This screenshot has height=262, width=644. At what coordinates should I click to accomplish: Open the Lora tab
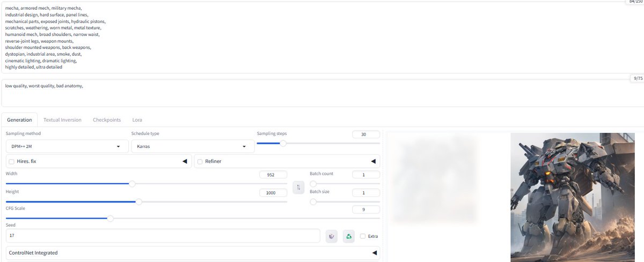[137, 120]
